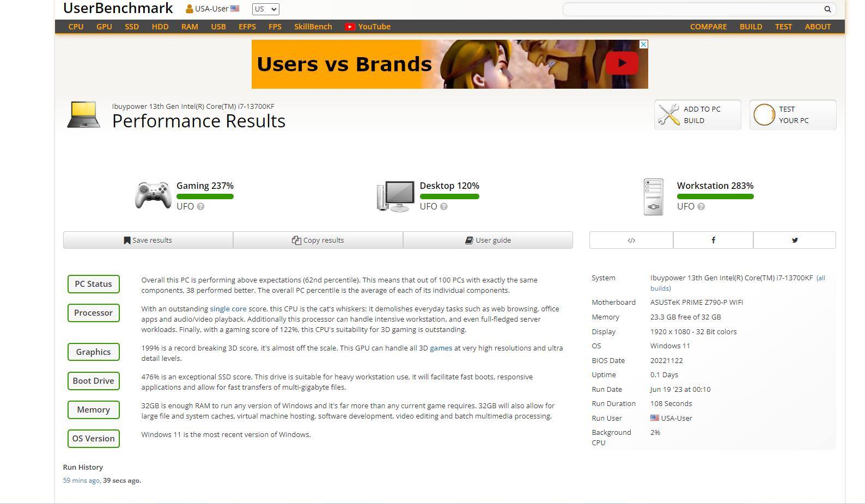Image resolution: width=865 pixels, height=504 pixels.
Task: Go to the TEST page
Action: coord(783,27)
